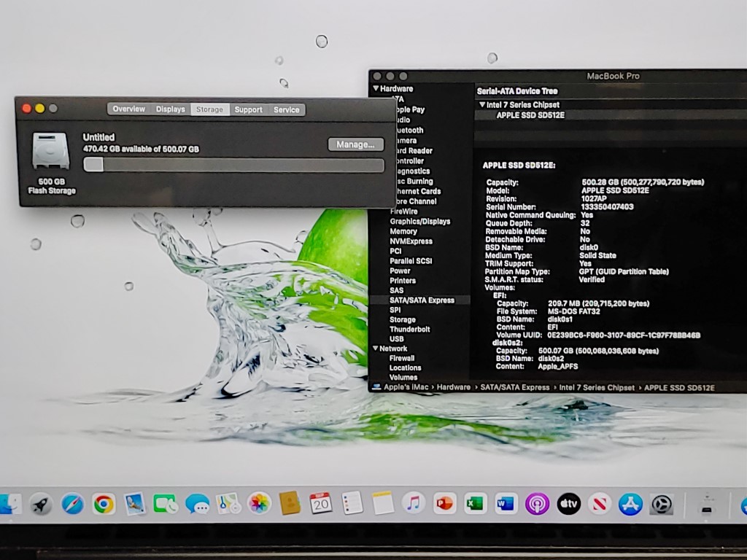Viewport: 747px width, 560px height.
Task: Open Podcasts from the Dock
Action: [537, 504]
